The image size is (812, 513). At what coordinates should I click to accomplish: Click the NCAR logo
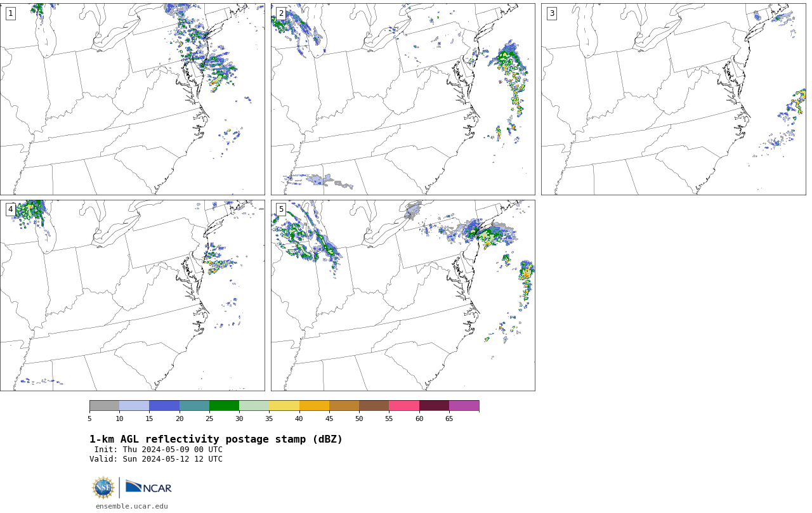tap(148, 487)
